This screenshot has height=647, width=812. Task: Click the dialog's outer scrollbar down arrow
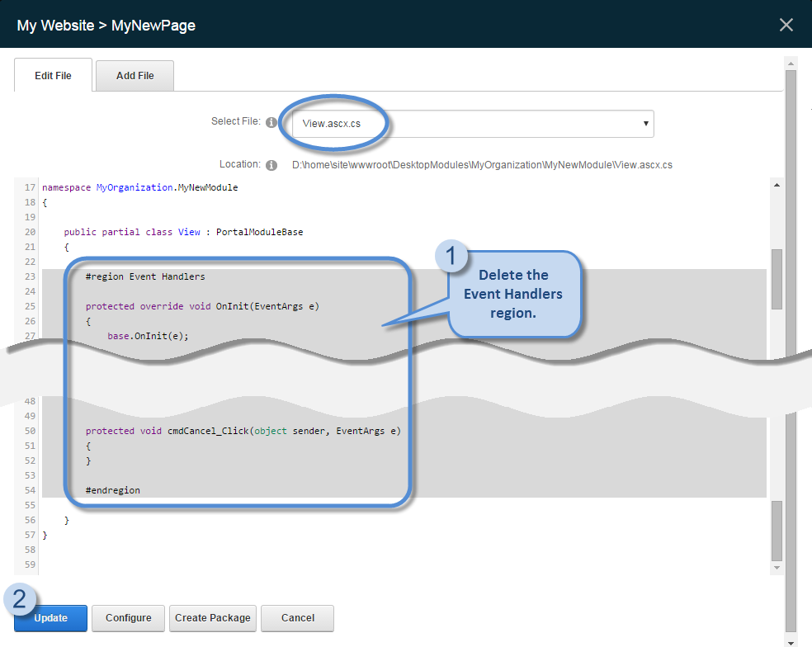(x=791, y=641)
